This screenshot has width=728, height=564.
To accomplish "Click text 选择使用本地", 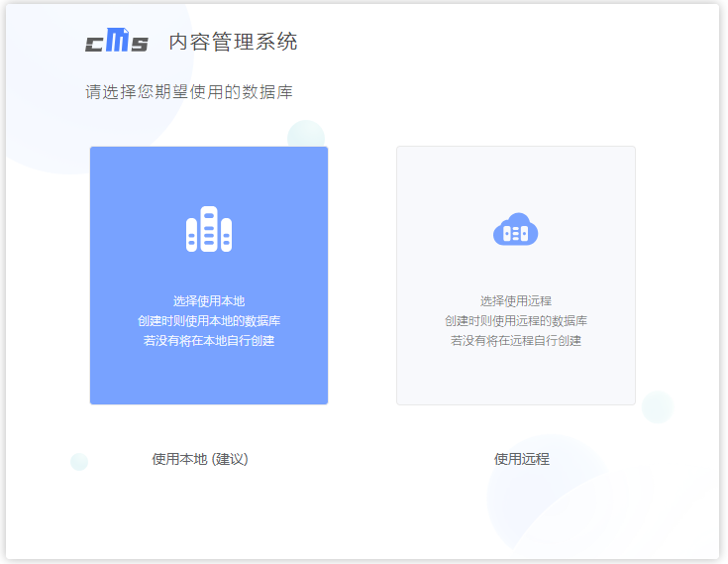I will [209, 301].
